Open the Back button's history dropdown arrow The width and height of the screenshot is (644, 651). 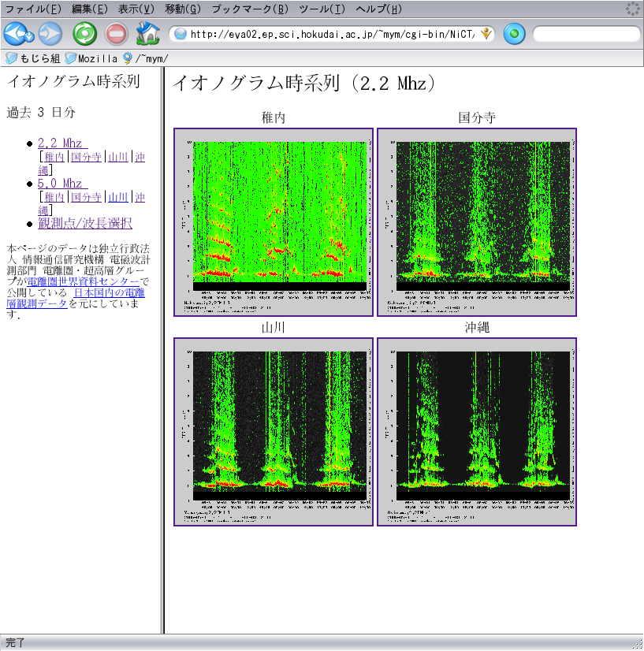pos(29,38)
